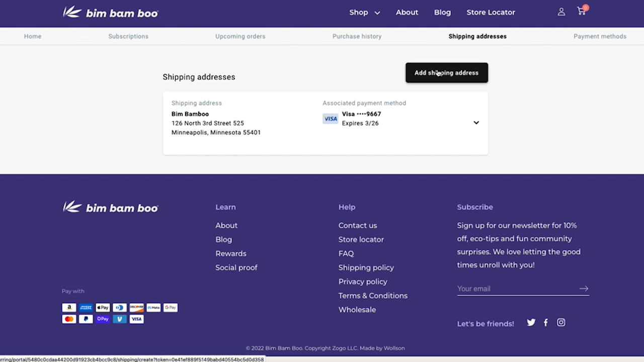Switch to the Purchase history tab

[357, 36]
